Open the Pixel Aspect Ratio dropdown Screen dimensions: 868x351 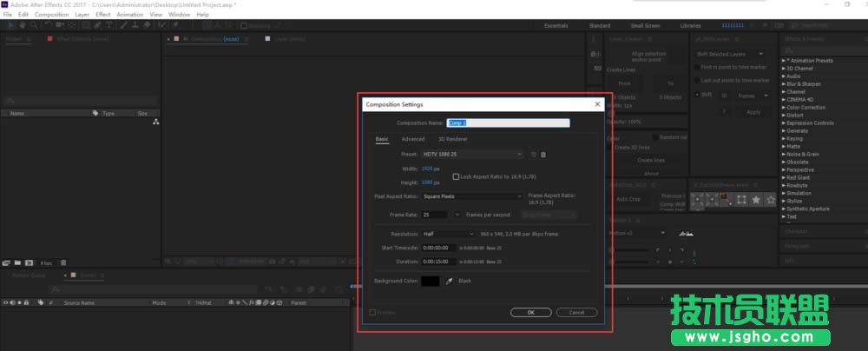(473, 196)
